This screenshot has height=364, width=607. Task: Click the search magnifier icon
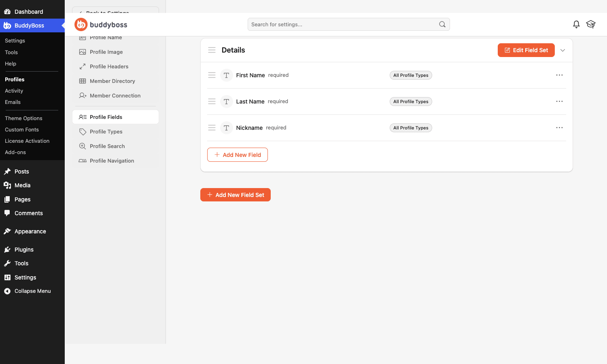pyautogui.click(x=442, y=24)
